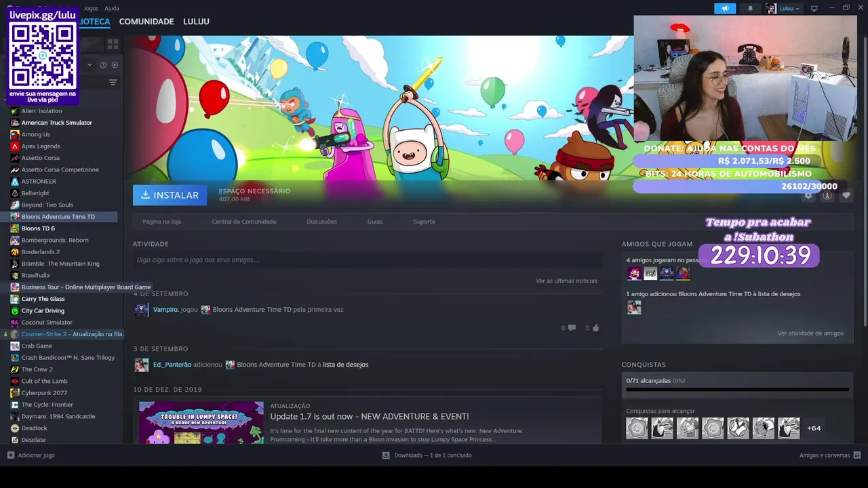Image resolution: width=868 pixels, height=488 pixels.
Task: Click the Bellwright game icon
Action: (x=15, y=193)
